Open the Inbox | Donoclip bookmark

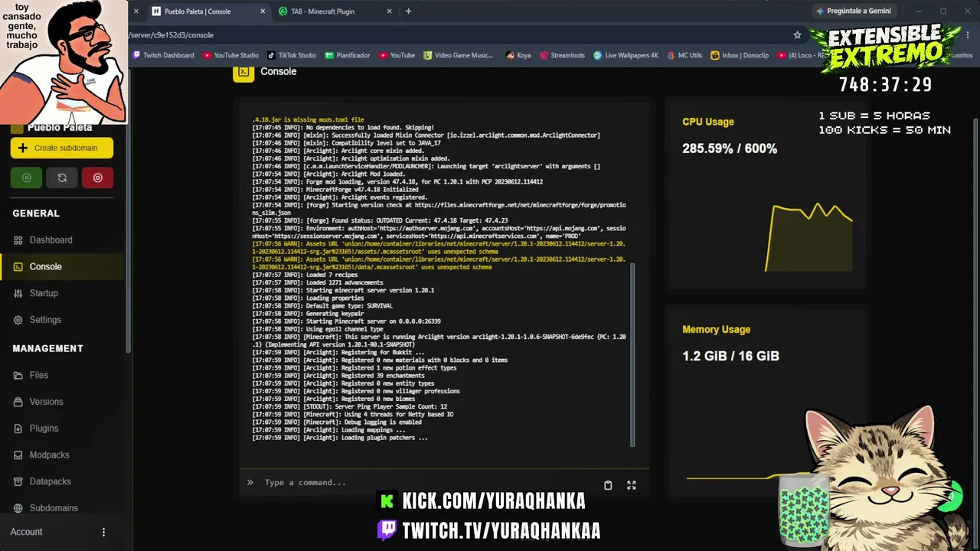pos(741,55)
